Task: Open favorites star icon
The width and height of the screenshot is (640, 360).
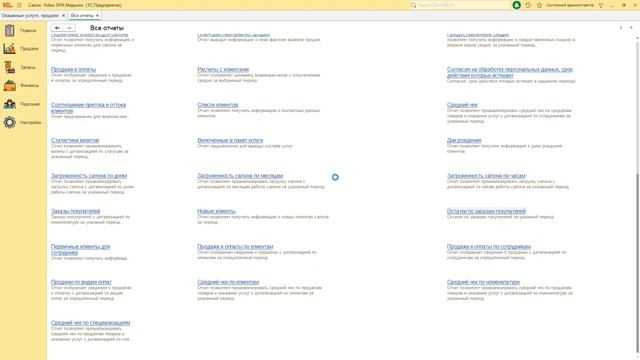Action: 539,5
